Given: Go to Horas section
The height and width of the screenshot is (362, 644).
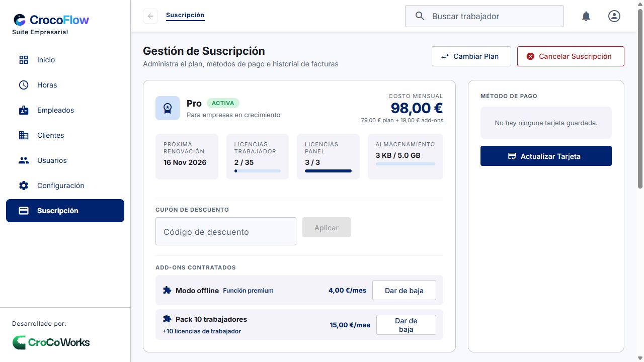Looking at the screenshot, I should coord(65,85).
